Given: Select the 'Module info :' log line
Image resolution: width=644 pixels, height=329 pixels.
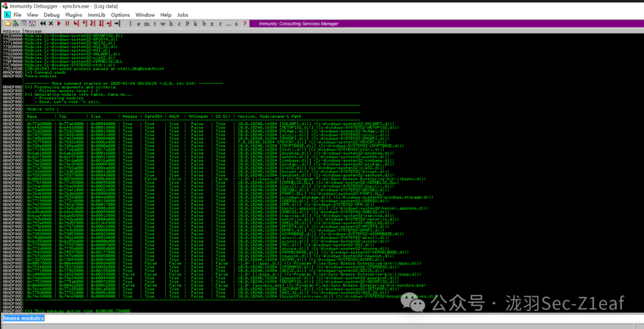Looking at the screenshot, I should tap(43, 109).
